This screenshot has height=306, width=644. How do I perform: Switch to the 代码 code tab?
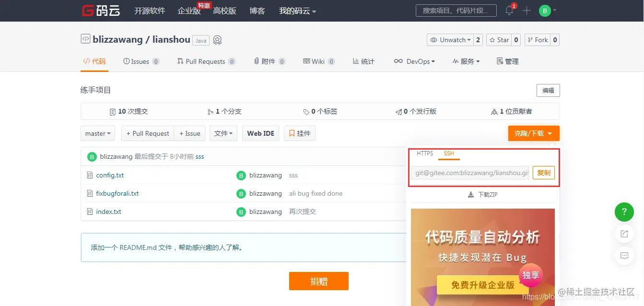94,61
